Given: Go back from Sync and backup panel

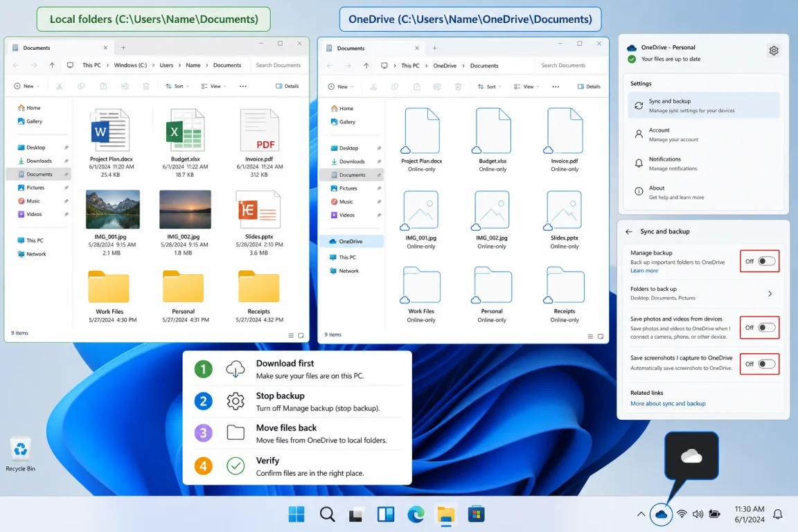Looking at the screenshot, I should (x=629, y=231).
